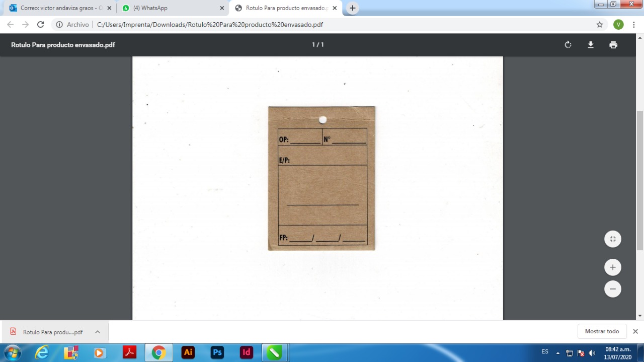Open the downloaded Rotulo Para produ...pdf file
This screenshot has height=362, width=644.
click(50, 332)
